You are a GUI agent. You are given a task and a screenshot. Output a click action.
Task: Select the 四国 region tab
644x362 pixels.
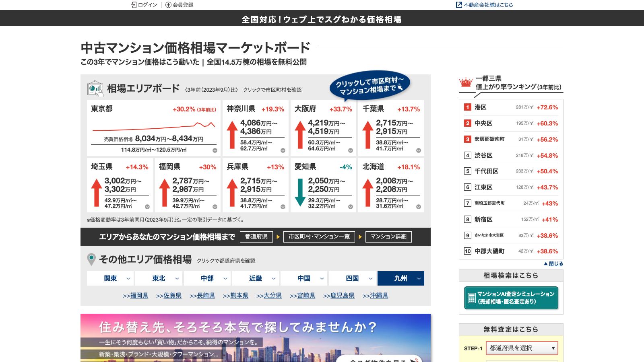tap(352, 278)
